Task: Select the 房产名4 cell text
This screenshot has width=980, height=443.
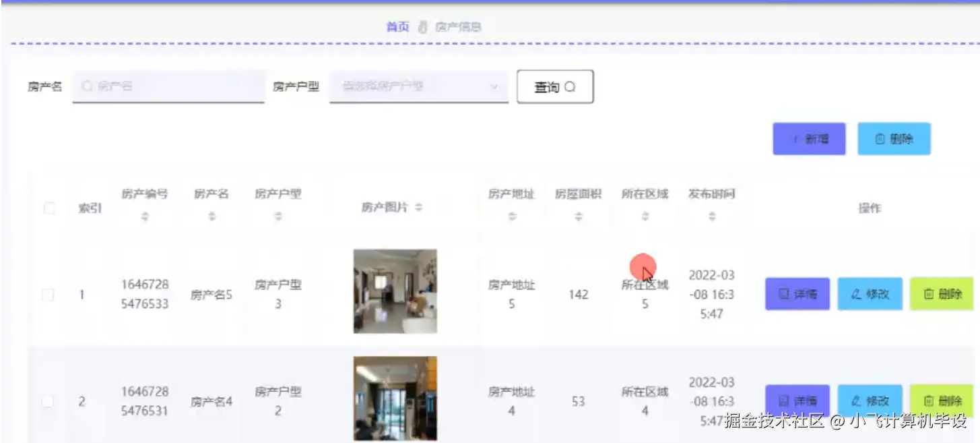Action: click(211, 401)
